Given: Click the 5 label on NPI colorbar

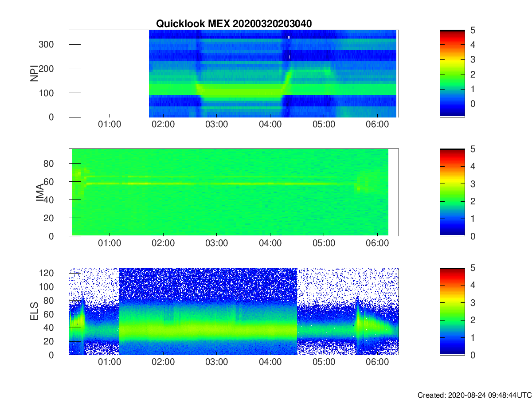Looking at the screenshot, I should point(472,30).
